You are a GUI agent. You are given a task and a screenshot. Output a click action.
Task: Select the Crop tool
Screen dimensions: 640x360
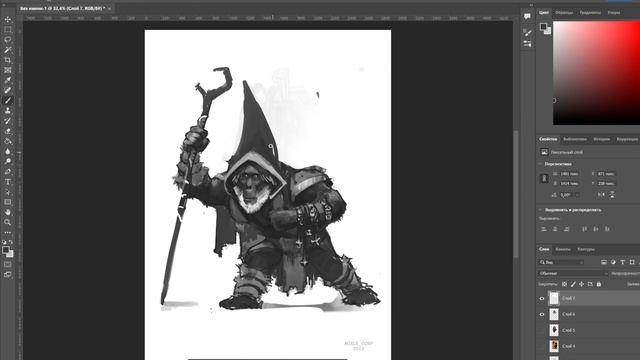pos(8,60)
